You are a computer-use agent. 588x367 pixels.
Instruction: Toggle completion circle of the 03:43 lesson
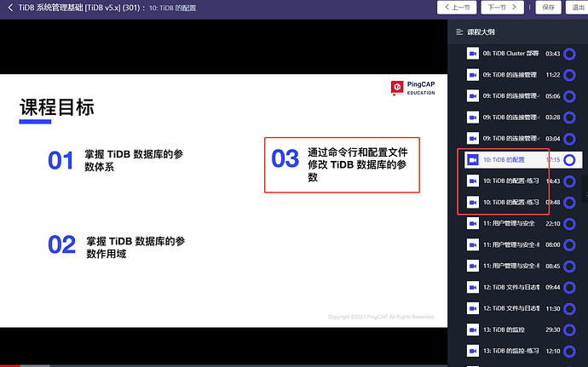[x=569, y=54]
